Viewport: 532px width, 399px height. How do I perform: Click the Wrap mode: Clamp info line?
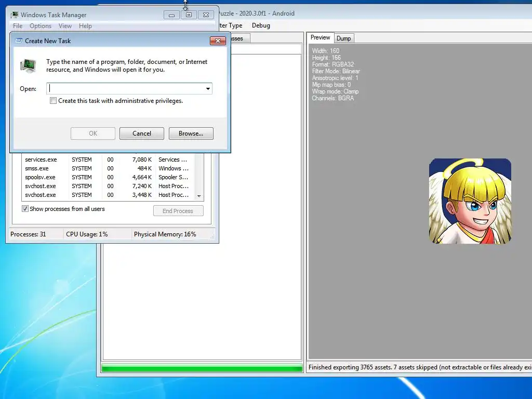pos(335,91)
